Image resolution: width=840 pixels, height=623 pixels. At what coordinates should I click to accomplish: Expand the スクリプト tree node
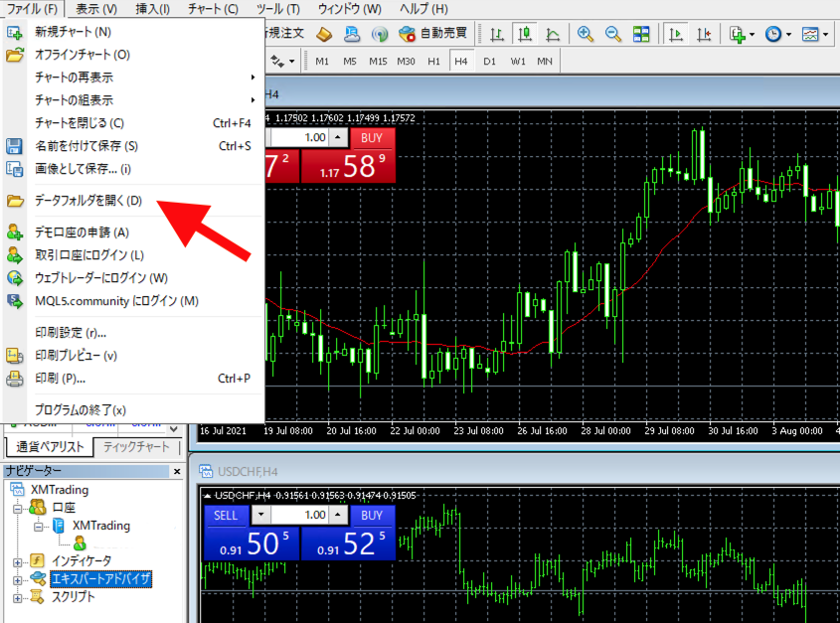(x=17, y=597)
